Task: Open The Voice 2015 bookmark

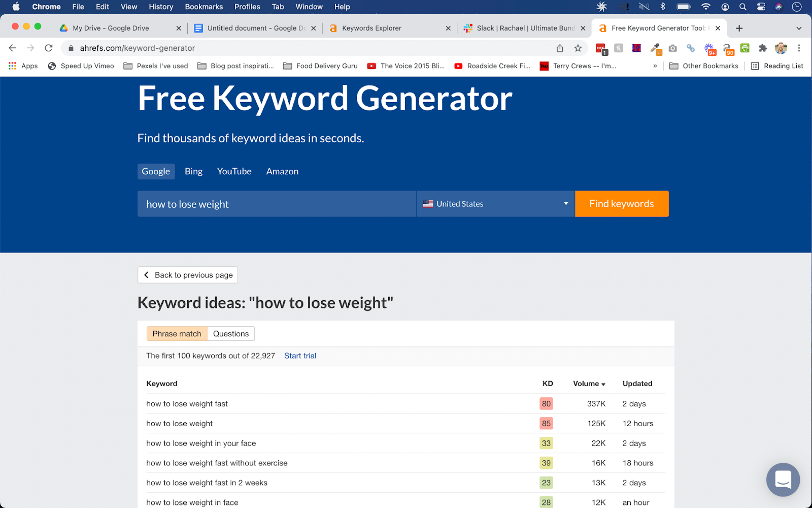Action: [x=406, y=66]
